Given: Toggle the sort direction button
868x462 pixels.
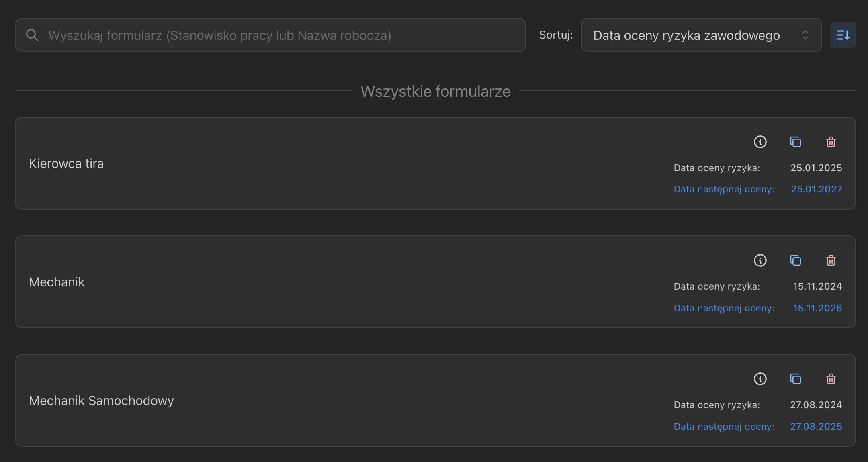Looking at the screenshot, I should (843, 35).
